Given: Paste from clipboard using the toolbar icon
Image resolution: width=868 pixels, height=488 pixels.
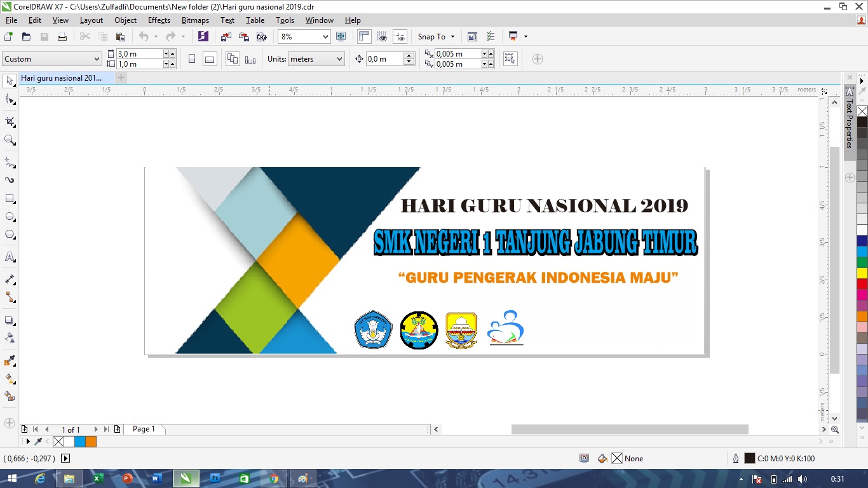Looking at the screenshot, I should coord(121,37).
